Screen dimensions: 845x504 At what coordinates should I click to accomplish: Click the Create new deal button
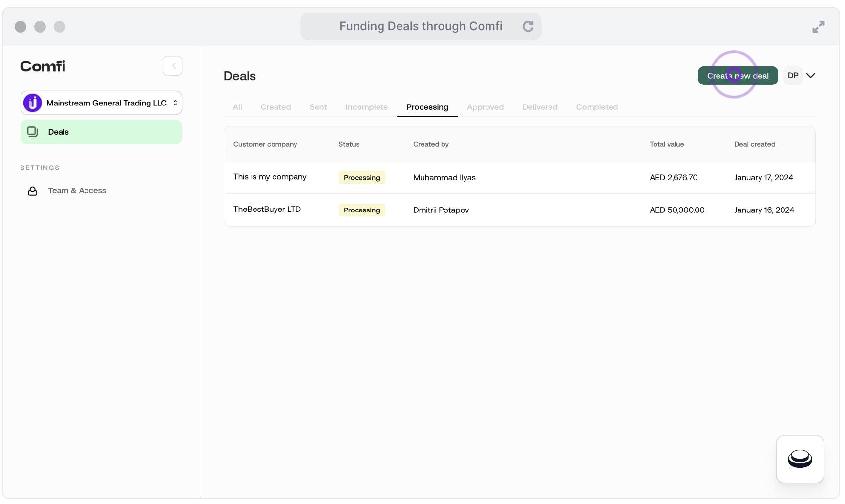point(737,76)
